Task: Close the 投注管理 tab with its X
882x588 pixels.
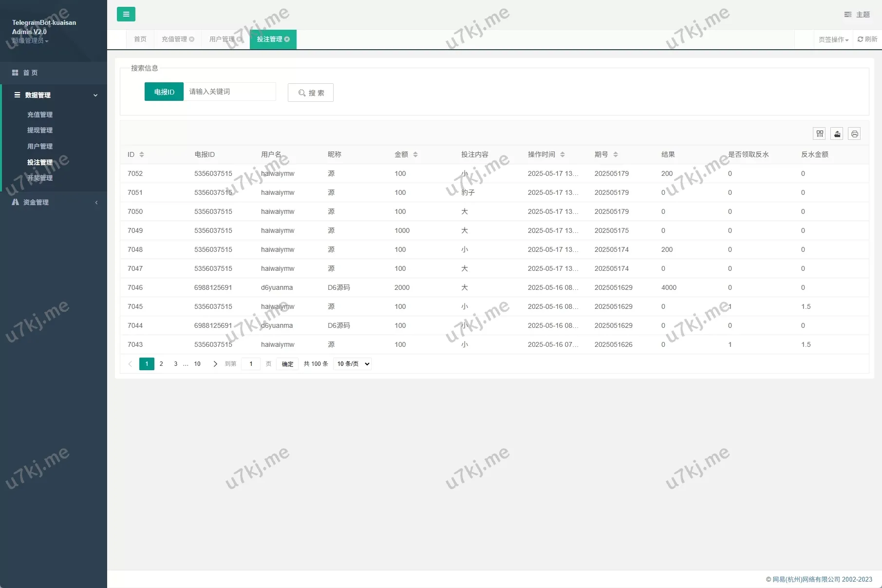Action: (x=287, y=39)
